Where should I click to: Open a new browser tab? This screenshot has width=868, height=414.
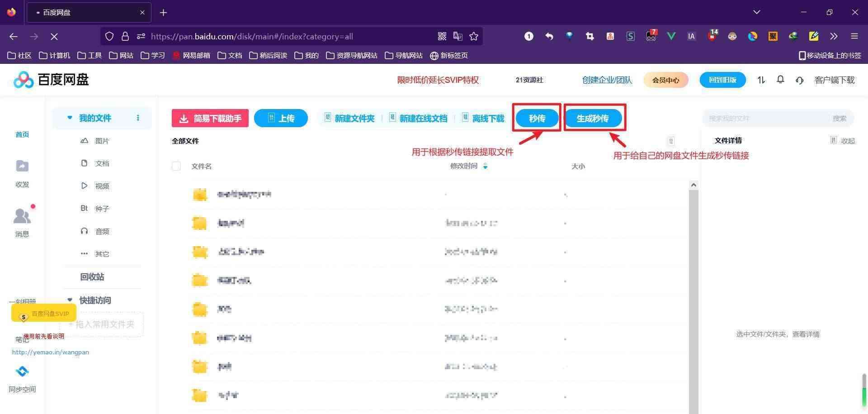[x=164, y=13]
